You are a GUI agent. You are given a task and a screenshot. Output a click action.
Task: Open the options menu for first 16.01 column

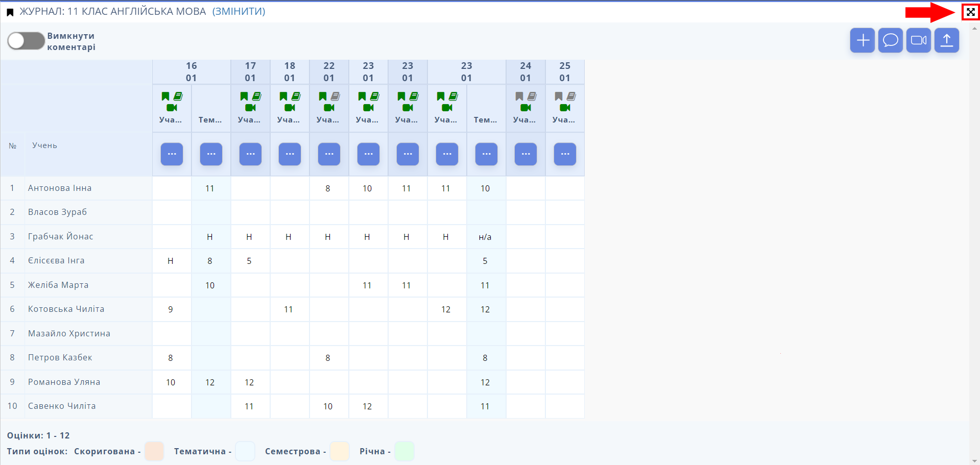[172, 154]
